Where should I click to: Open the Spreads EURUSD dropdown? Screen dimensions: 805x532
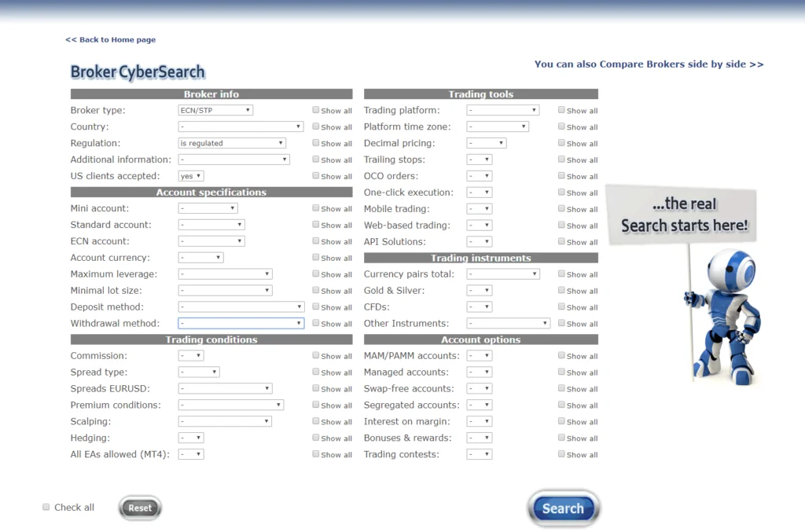(x=225, y=389)
